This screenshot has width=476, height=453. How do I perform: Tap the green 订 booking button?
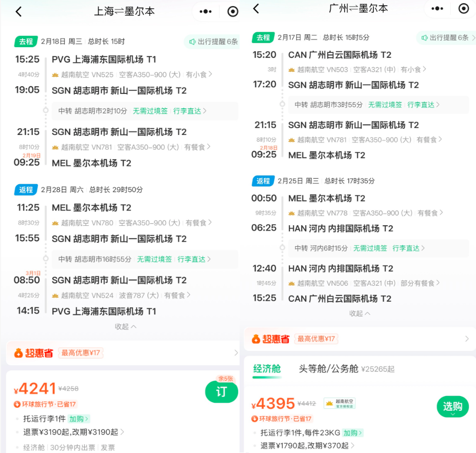tap(221, 391)
